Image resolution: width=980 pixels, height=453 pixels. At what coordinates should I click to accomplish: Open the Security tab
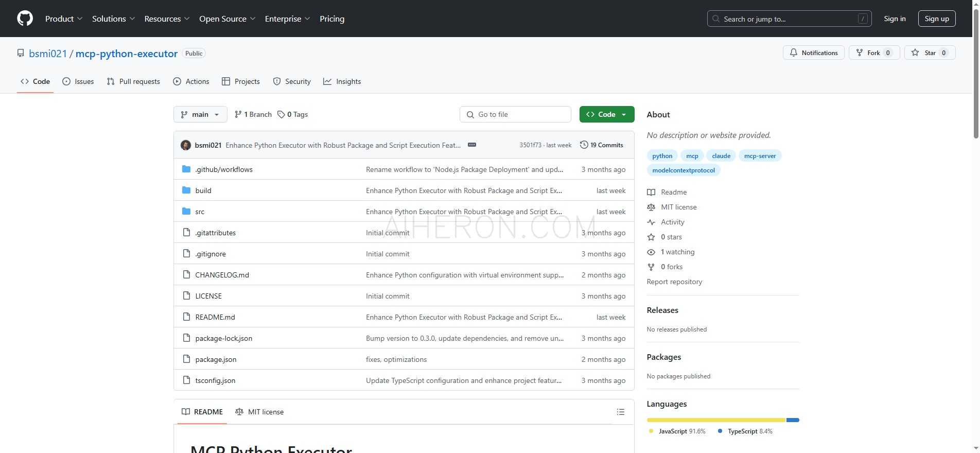click(292, 81)
